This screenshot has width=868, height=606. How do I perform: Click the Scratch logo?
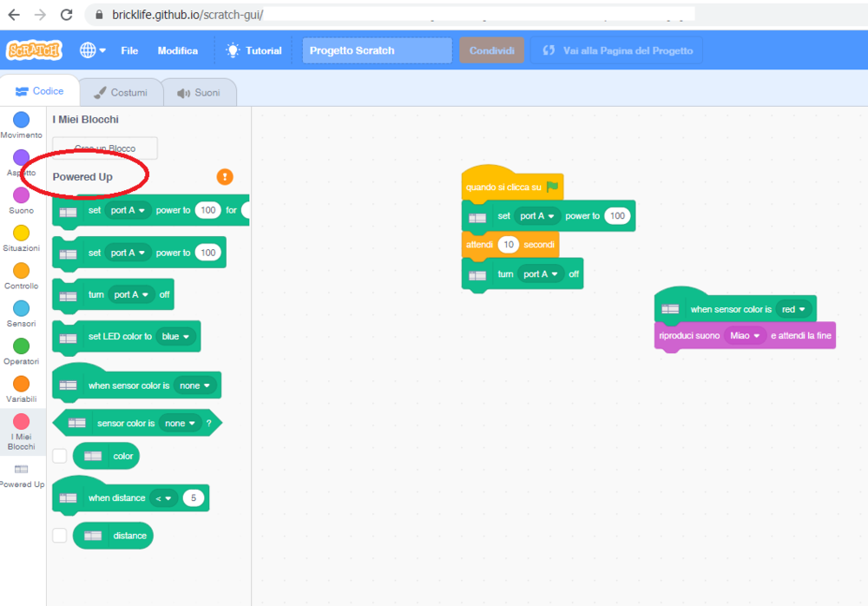pyautogui.click(x=34, y=50)
